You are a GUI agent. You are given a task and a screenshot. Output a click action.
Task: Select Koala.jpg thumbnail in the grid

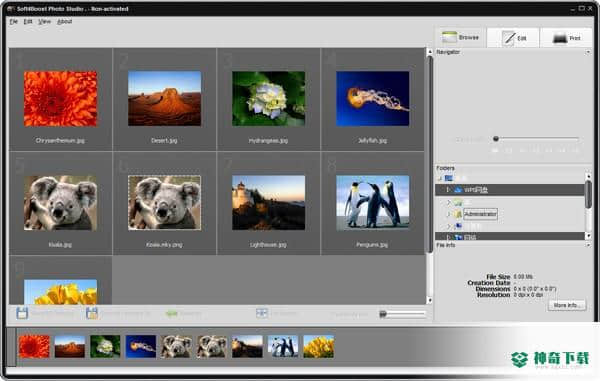pyautogui.click(x=60, y=203)
